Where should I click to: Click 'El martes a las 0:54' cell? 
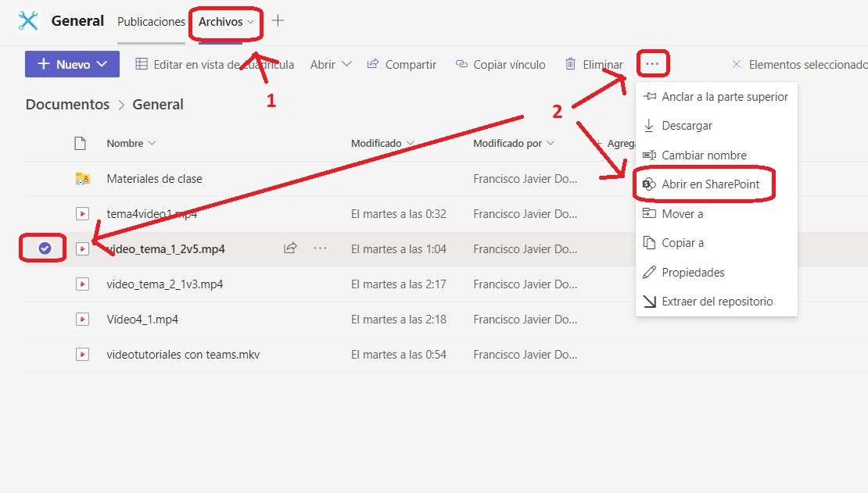click(399, 355)
